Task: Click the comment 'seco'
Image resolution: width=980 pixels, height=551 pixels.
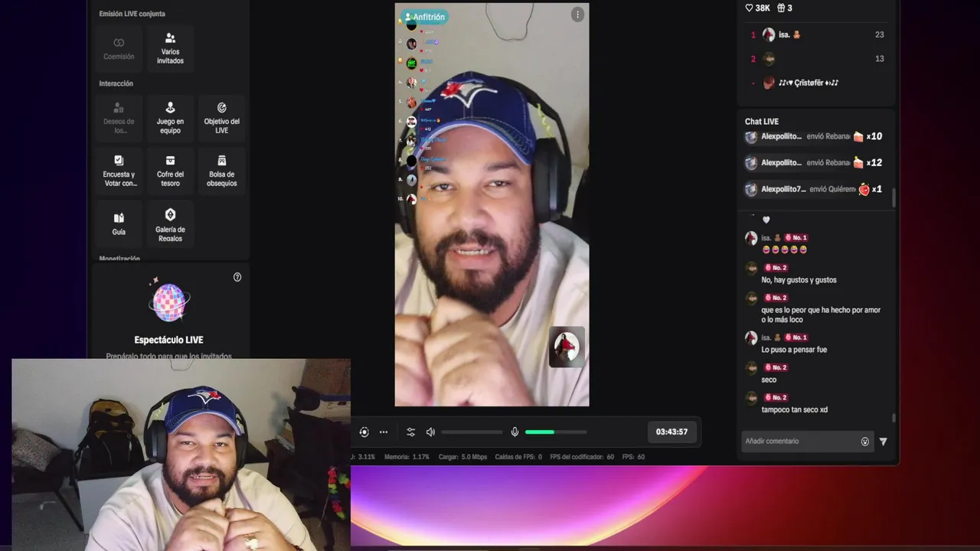Action: click(769, 380)
